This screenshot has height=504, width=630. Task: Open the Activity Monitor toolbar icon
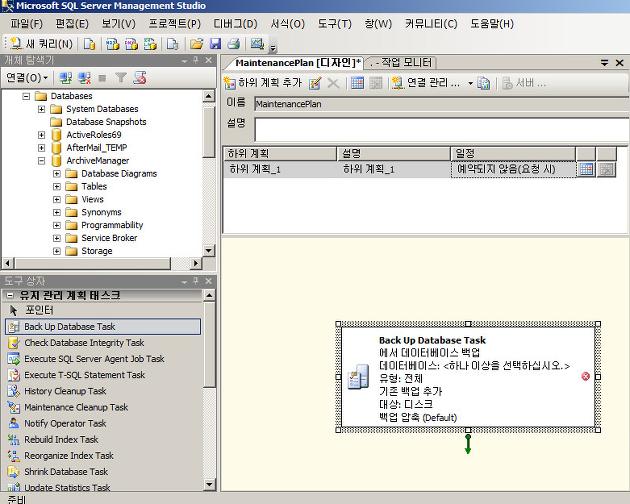(x=257, y=43)
